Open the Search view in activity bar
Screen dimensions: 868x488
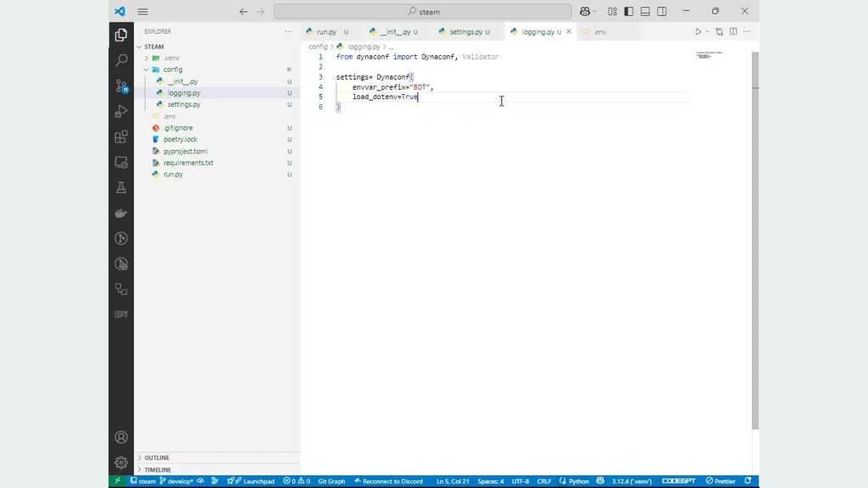(x=121, y=60)
